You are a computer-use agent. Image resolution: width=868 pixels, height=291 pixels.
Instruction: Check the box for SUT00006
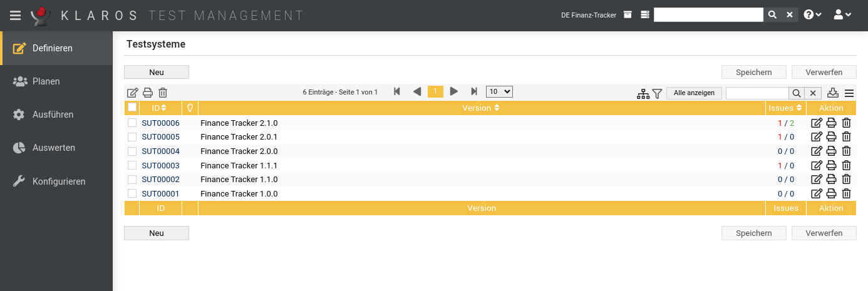pyautogui.click(x=132, y=123)
